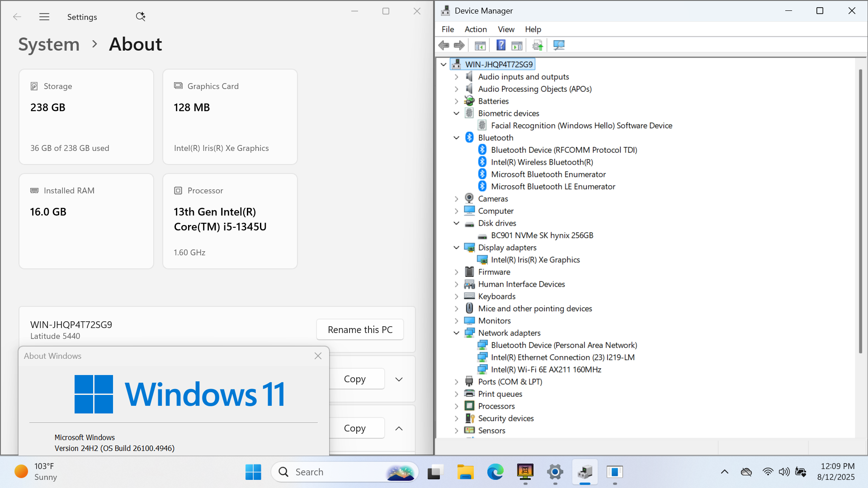Collapse the Disk drives node
The height and width of the screenshot is (488, 868).
pyautogui.click(x=457, y=223)
